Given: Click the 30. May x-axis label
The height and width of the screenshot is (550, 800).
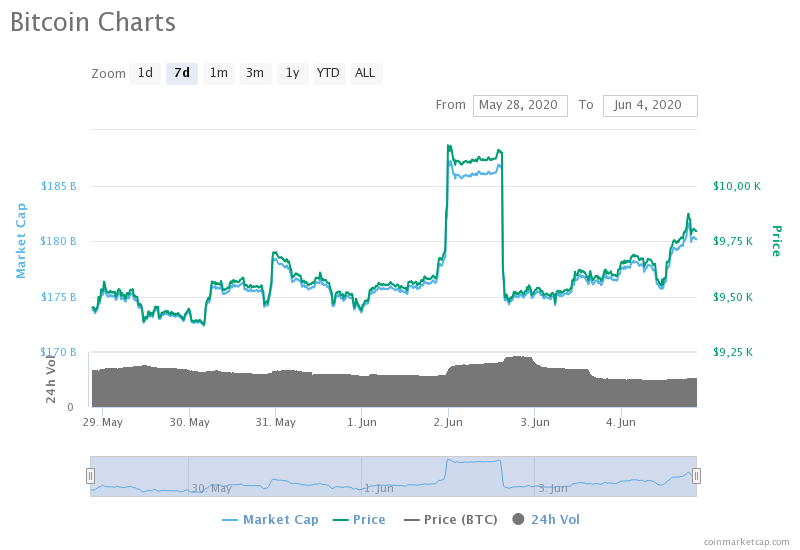Looking at the screenshot, I should (x=190, y=422).
